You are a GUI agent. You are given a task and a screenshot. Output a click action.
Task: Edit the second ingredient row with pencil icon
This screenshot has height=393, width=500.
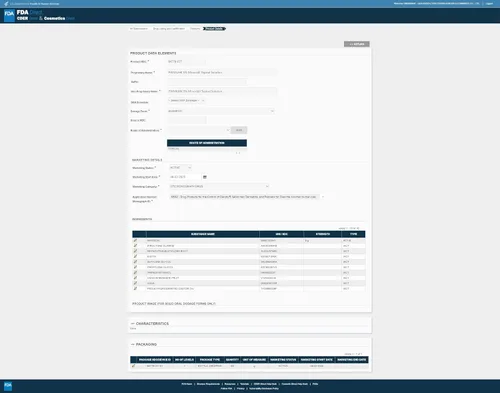tap(135, 246)
